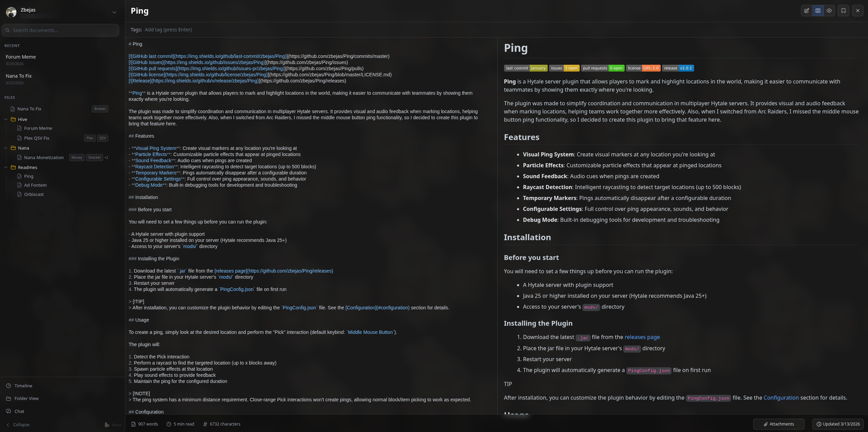This screenshot has width=868, height=432.
Task: Click the ## Usage line in editor
Action: click(139, 320)
